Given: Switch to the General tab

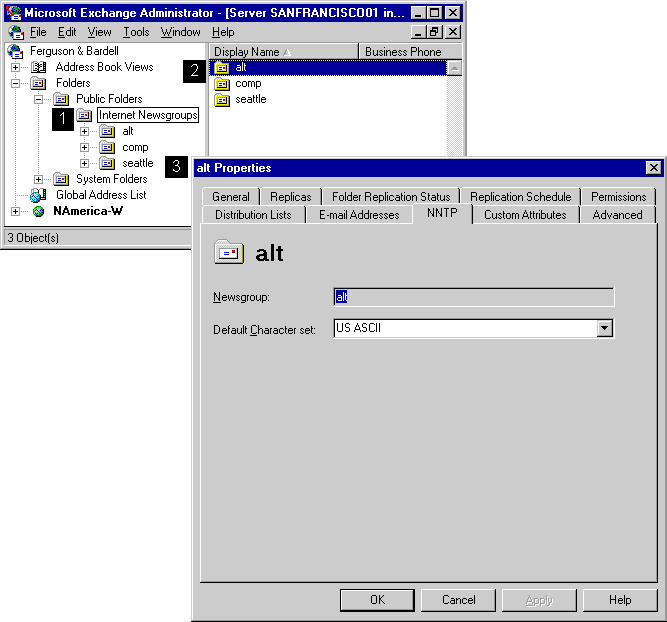Looking at the screenshot, I should coord(231,197).
